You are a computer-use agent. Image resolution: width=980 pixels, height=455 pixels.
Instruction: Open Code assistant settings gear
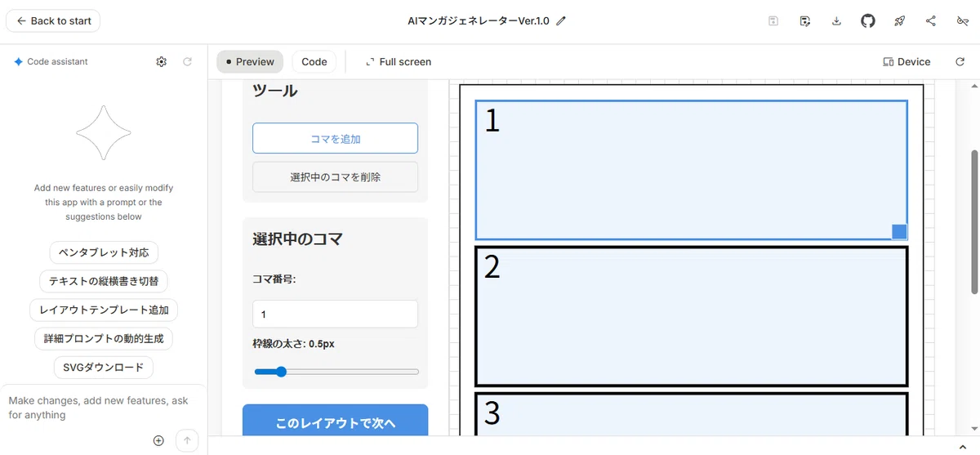click(x=162, y=61)
